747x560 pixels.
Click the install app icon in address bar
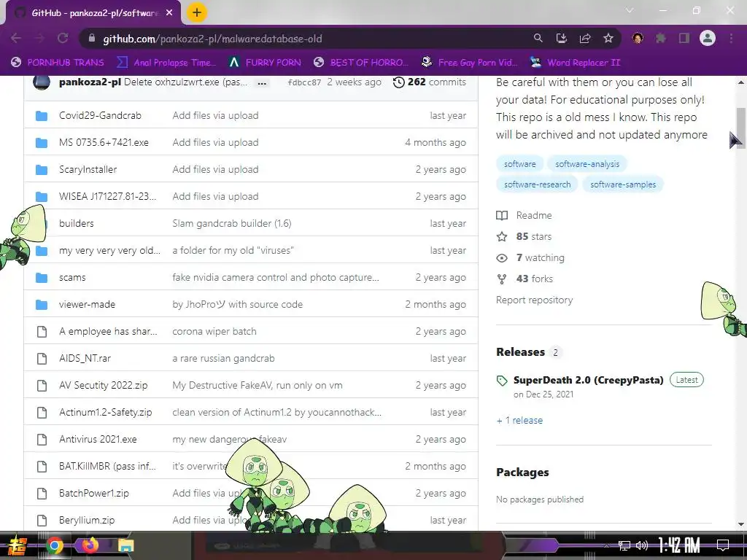[562, 38]
